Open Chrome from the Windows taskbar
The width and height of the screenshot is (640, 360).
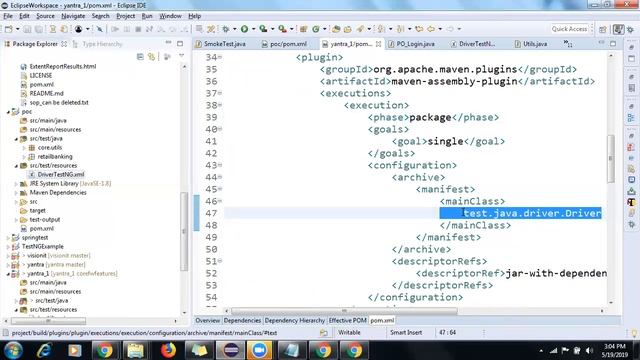(104, 351)
